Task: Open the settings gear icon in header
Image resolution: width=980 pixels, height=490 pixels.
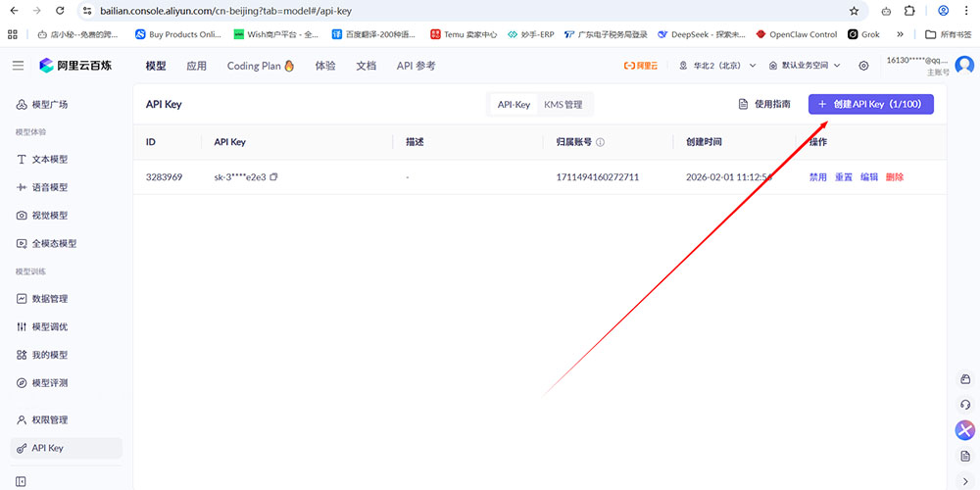Action: [863, 66]
